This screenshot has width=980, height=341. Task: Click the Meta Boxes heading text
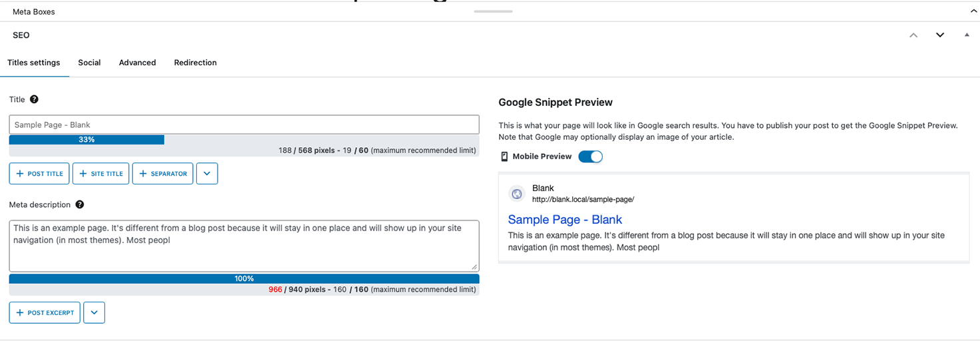tap(34, 11)
